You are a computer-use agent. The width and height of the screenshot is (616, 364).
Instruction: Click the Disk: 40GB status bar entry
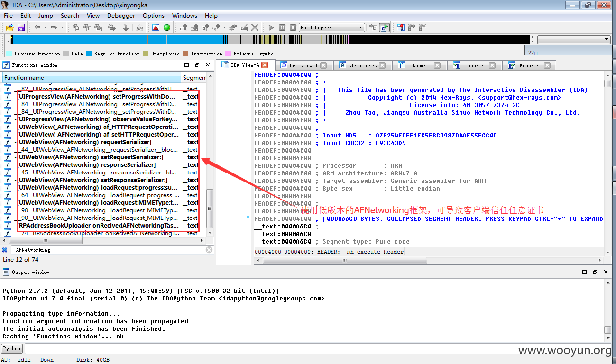(x=93, y=360)
